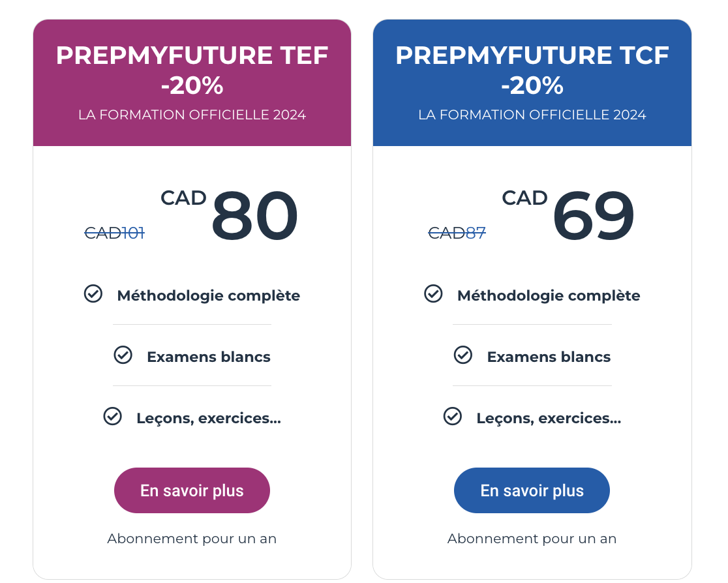Select the Méthodologie complète label on the TEF card
This screenshot has width=728, height=583.
209,295
